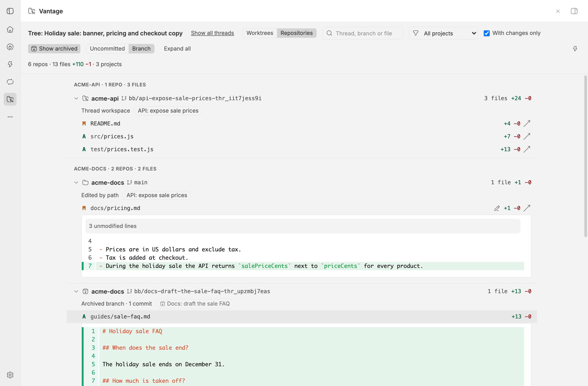This screenshot has width=588, height=386.
Task: Select the Branch view toggle
Action: tap(141, 49)
